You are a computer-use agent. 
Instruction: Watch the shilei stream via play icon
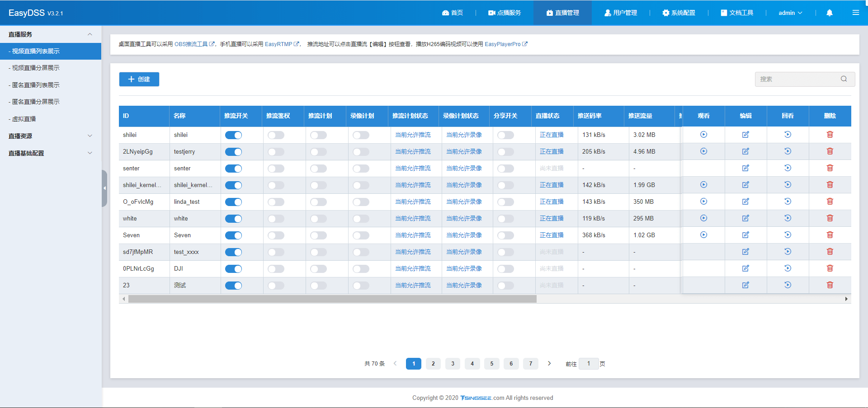coord(703,135)
